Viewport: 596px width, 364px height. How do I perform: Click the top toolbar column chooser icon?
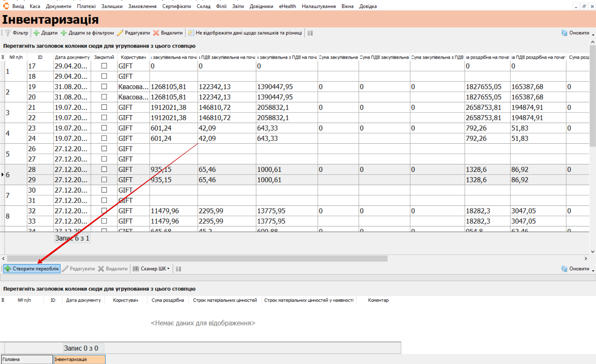[x=310, y=33]
